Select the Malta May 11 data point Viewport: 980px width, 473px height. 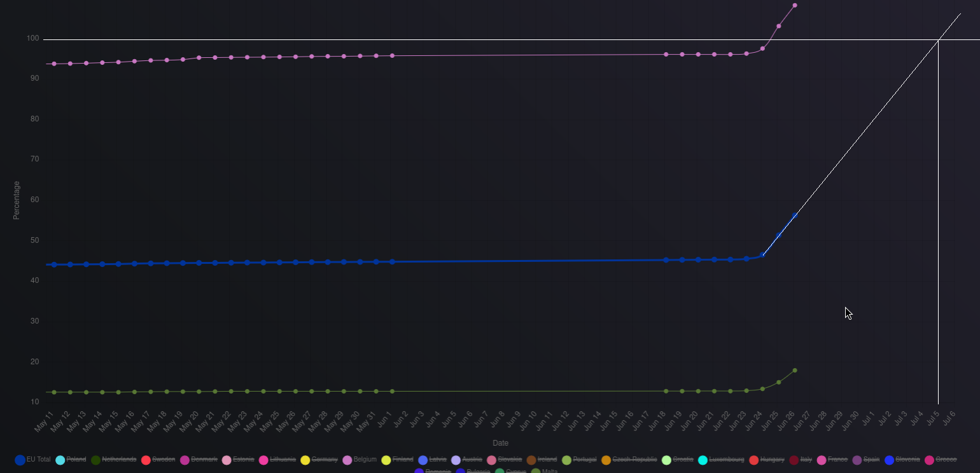[54, 392]
